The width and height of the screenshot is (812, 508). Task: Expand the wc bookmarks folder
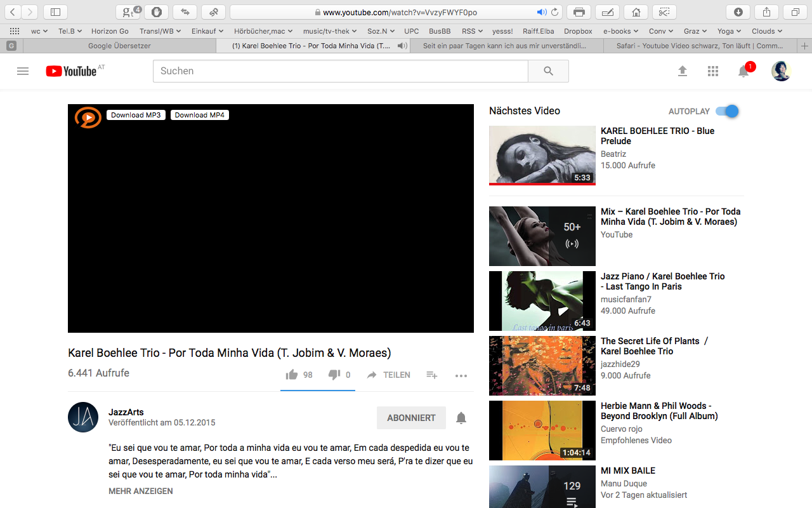[39, 31]
